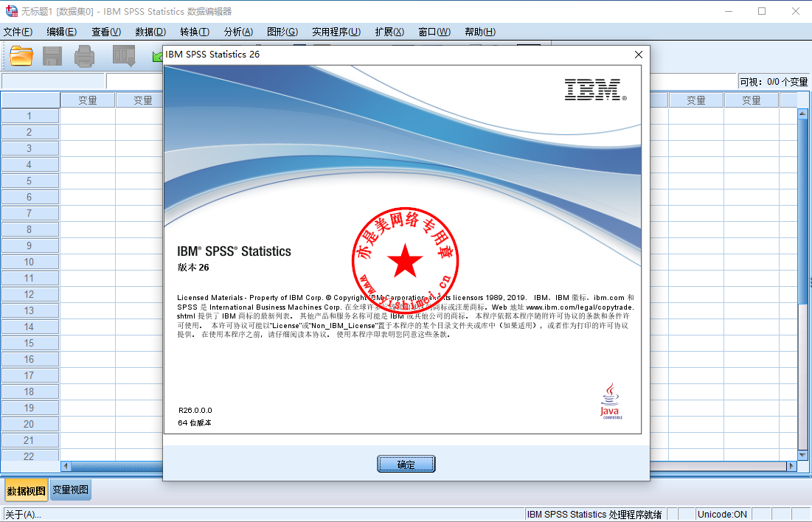812x522 pixels.
Task: Click the 64 位版本 text in dialog
Action: click(195, 422)
